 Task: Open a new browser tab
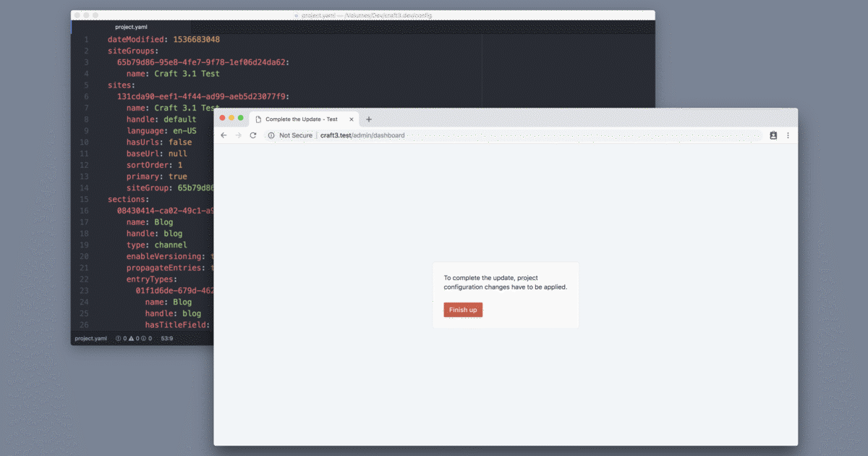point(369,119)
